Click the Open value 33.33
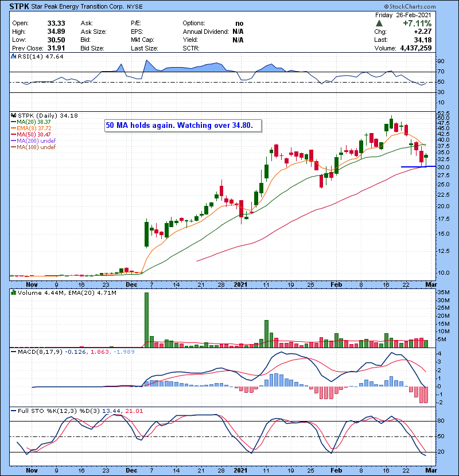 click(x=56, y=24)
